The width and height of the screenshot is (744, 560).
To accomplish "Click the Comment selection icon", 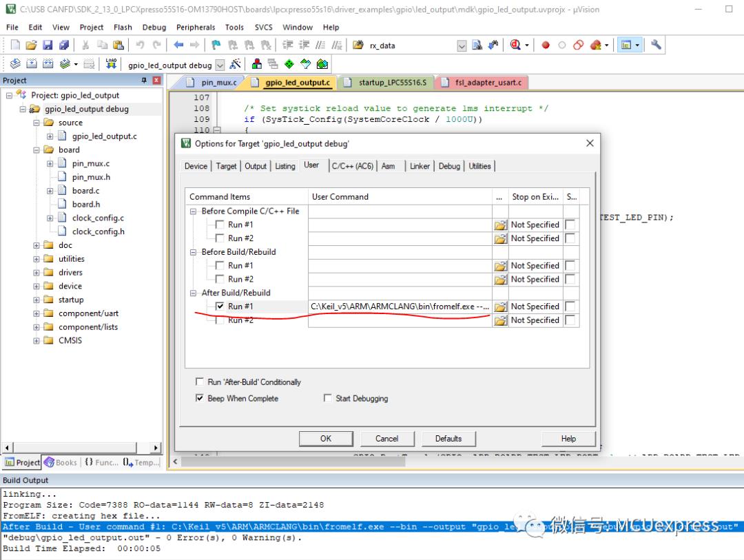I will 321,45.
